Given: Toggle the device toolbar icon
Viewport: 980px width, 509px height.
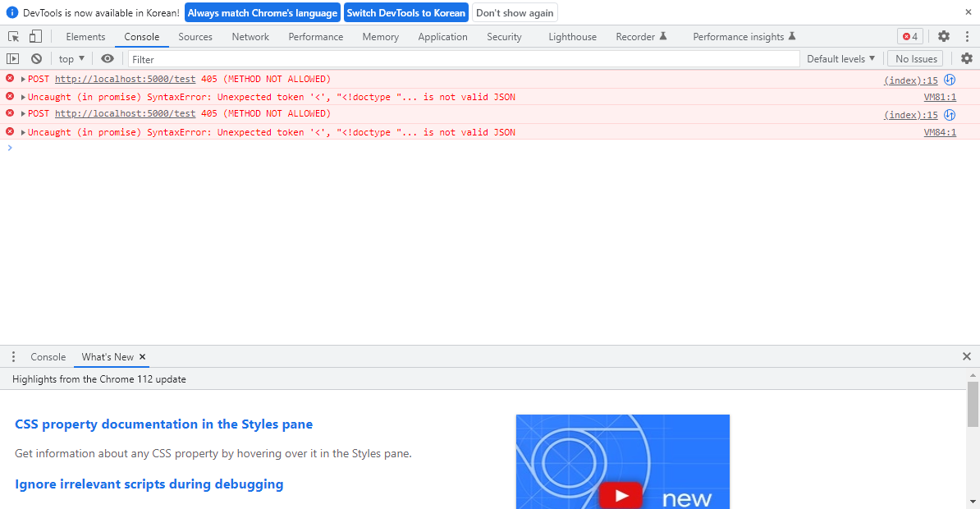Looking at the screenshot, I should click(35, 37).
